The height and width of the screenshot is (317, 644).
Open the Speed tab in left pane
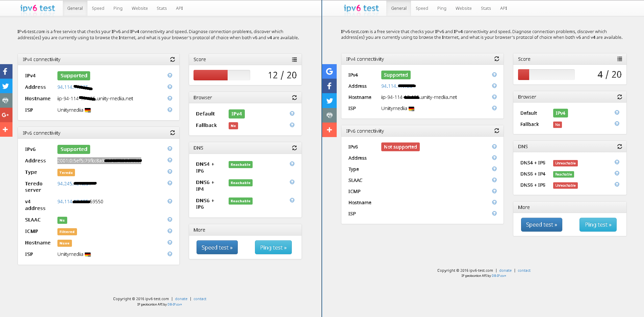(x=98, y=8)
